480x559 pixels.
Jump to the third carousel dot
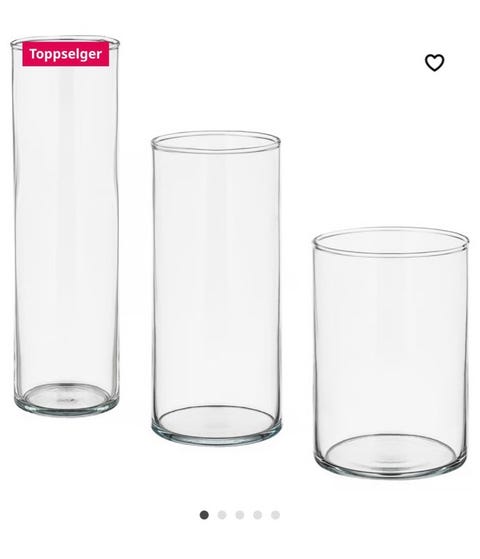point(240,515)
